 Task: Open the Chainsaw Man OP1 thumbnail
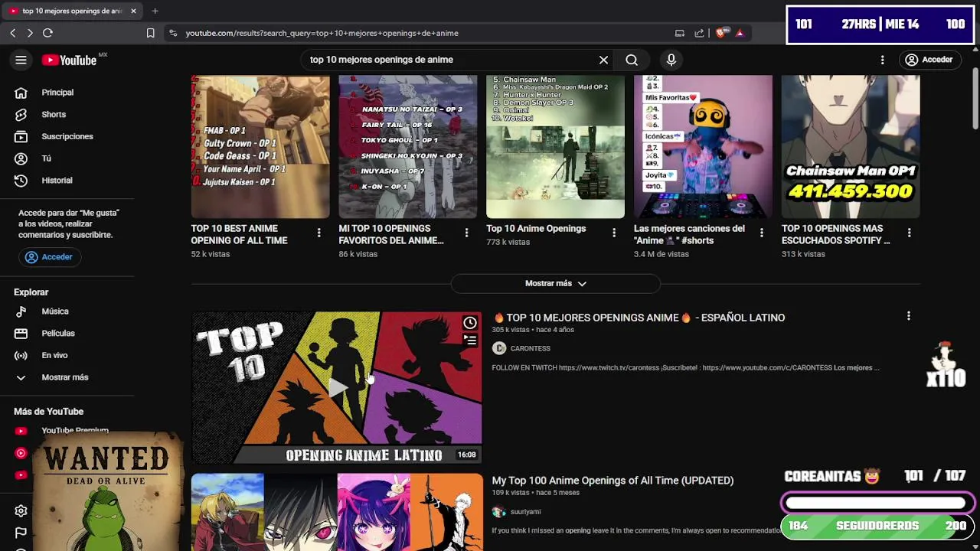[851, 146]
